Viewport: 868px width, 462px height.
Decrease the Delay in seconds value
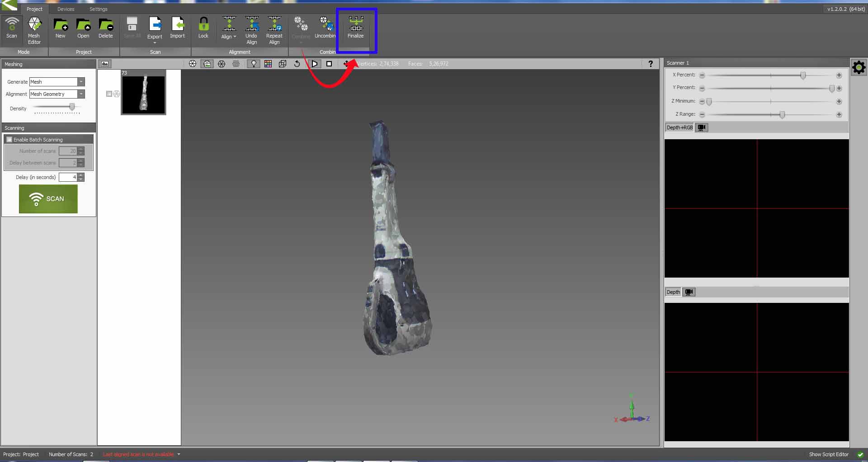[x=80, y=179]
